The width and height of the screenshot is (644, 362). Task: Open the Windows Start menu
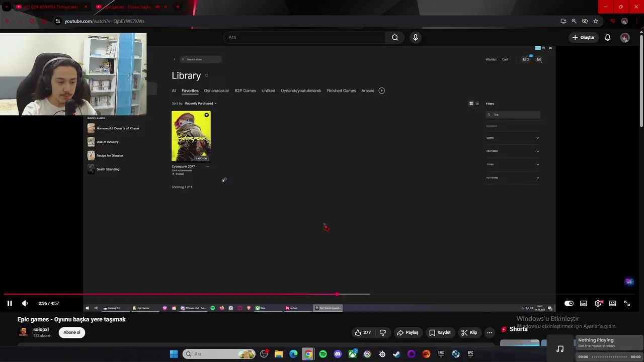174,354
